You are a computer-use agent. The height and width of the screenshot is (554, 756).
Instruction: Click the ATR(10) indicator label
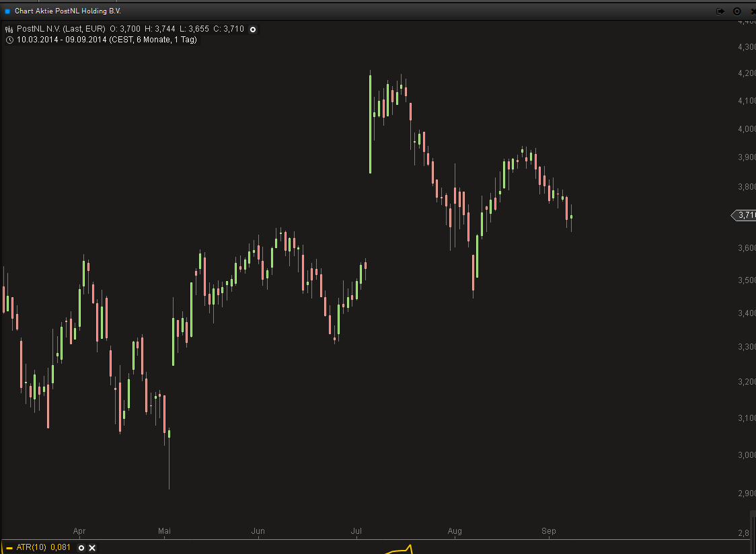pos(32,548)
